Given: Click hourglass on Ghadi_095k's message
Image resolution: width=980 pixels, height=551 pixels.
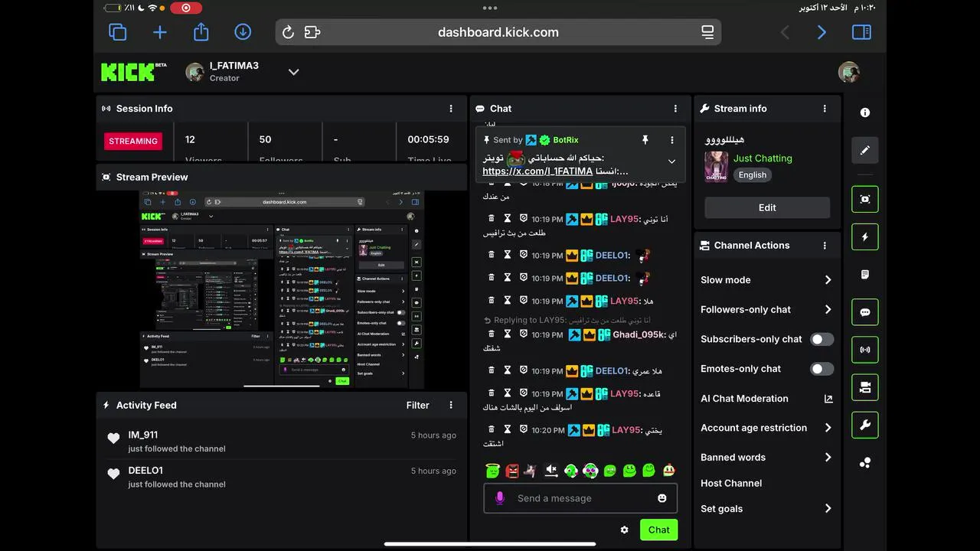Looking at the screenshot, I should (x=507, y=334).
